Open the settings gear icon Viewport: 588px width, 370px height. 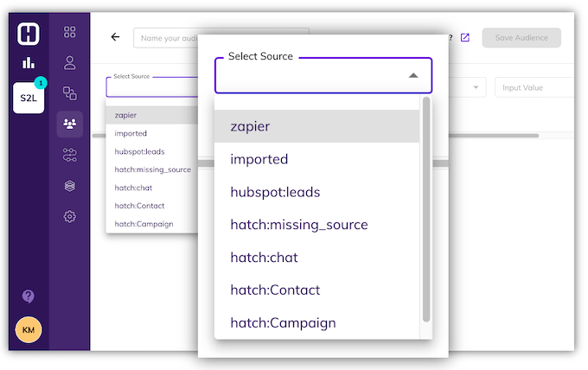(70, 216)
